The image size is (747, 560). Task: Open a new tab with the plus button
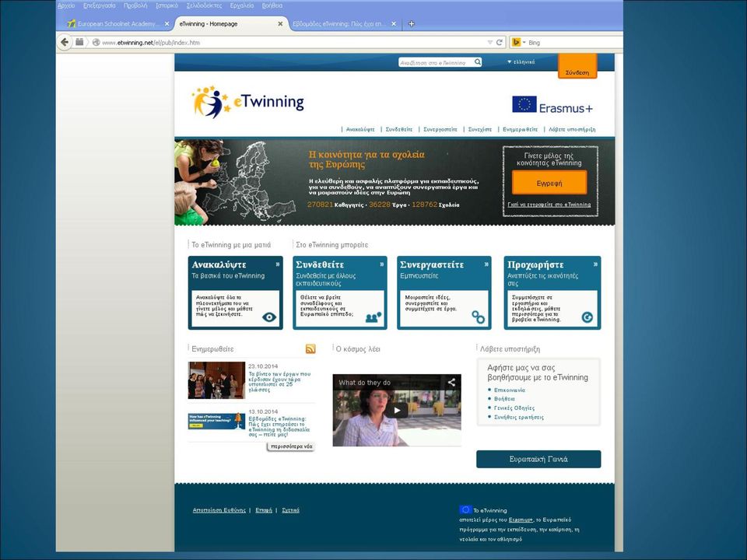coord(412,24)
